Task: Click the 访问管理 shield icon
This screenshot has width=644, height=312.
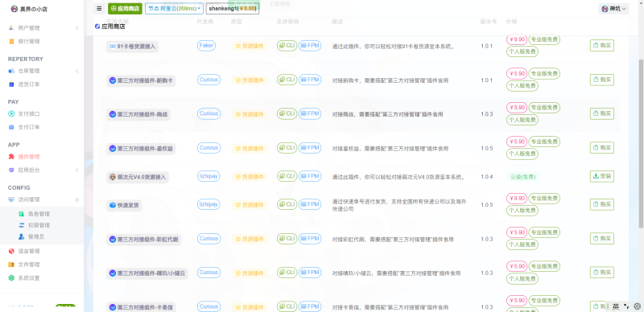Action: (11, 199)
